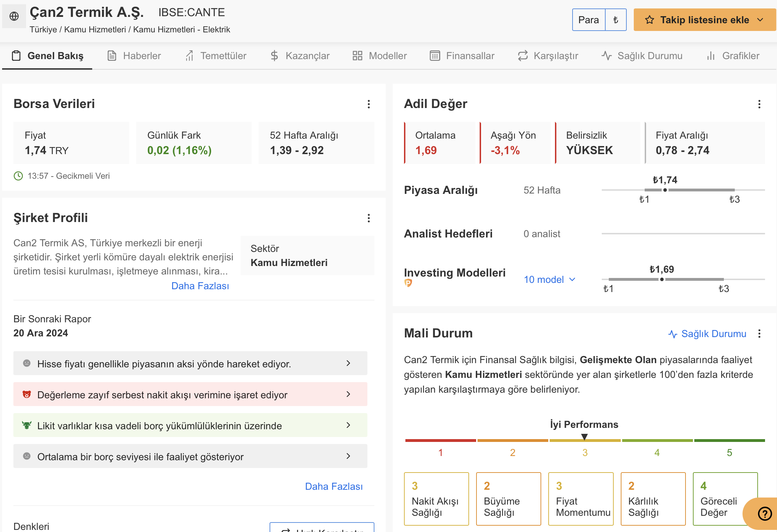Click the Günlük Fark 0,02 (1,16%) value
The height and width of the screenshot is (532, 777).
click(179, 151)
